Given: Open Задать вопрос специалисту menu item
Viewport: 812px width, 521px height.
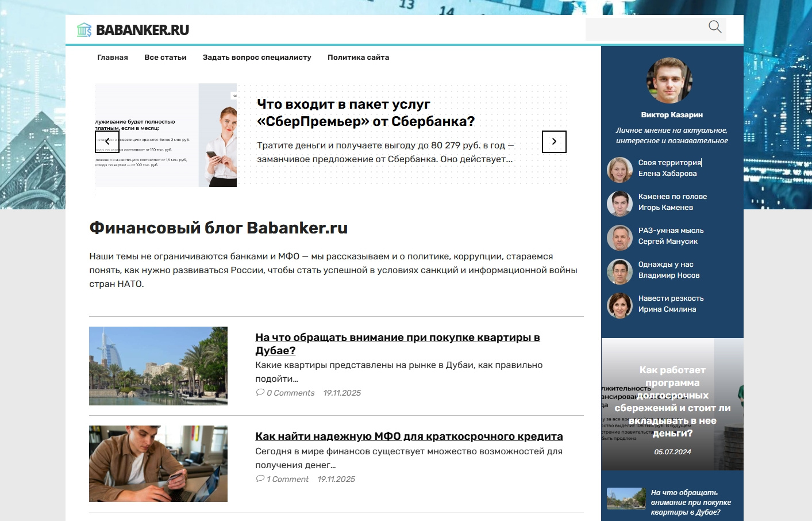Looking at the screenshot, I should [x=257, y=58].
